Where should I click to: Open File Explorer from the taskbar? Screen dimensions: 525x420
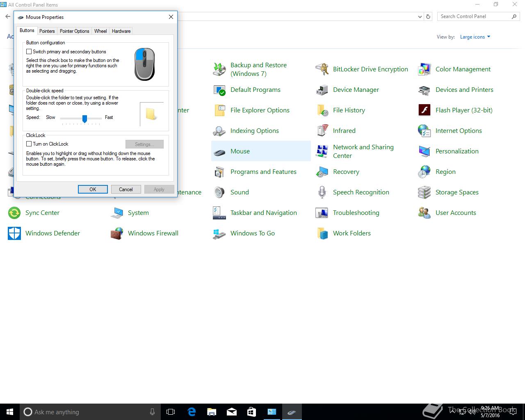[211, 412]
